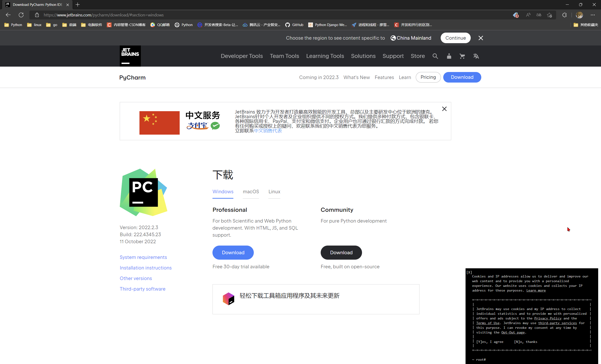Open What's New page
601x364 pixels.
(357, 77)
